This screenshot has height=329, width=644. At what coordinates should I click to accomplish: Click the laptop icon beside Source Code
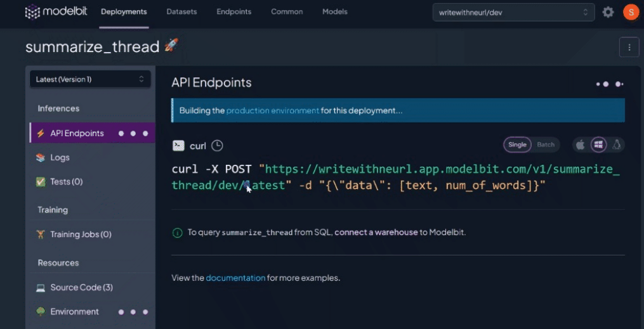tap(40, 287)
